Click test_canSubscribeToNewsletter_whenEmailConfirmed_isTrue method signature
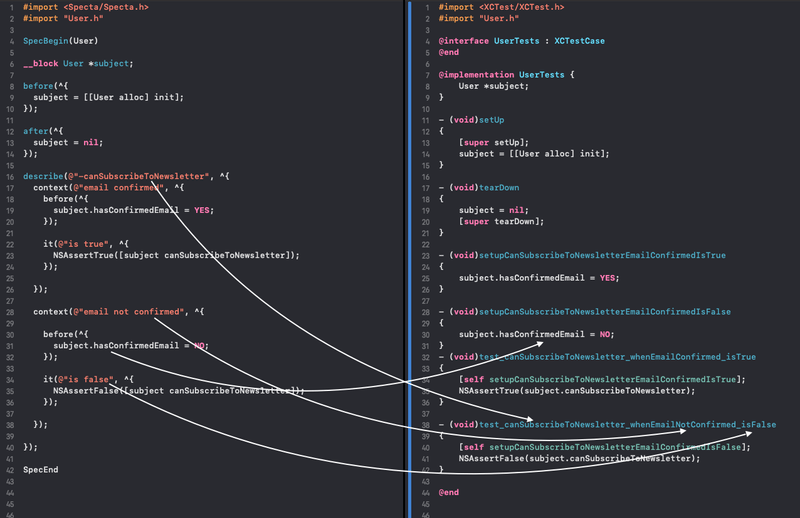 click(597, 357)
